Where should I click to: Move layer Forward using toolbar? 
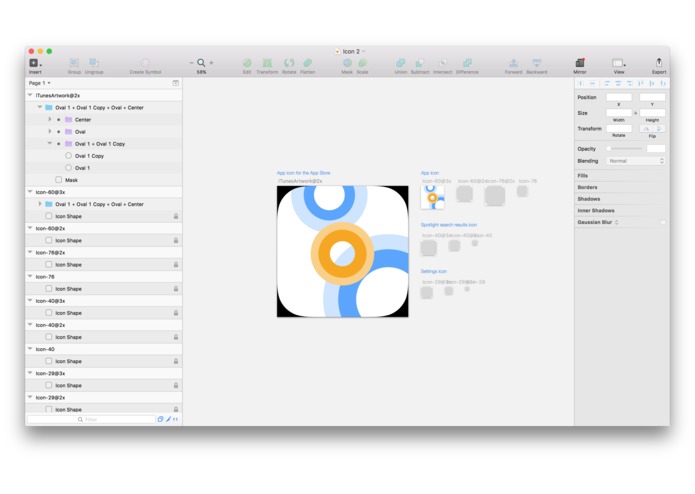click(513, 63)
